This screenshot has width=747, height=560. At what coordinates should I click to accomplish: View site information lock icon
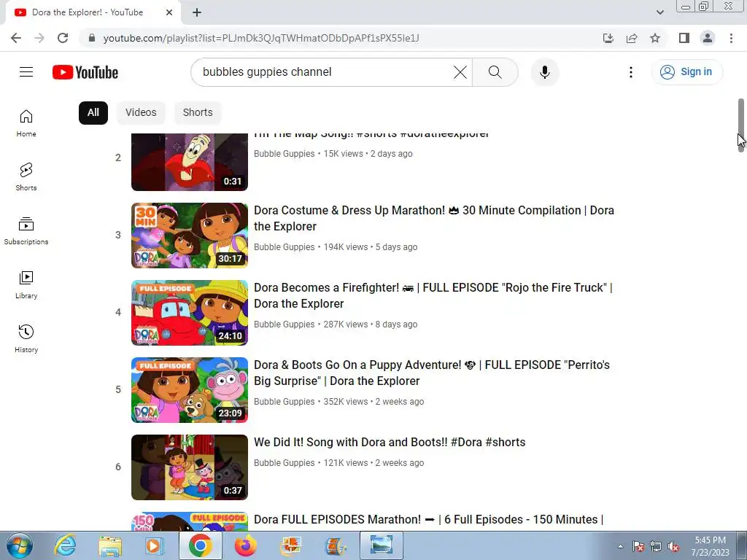[92, 38]
